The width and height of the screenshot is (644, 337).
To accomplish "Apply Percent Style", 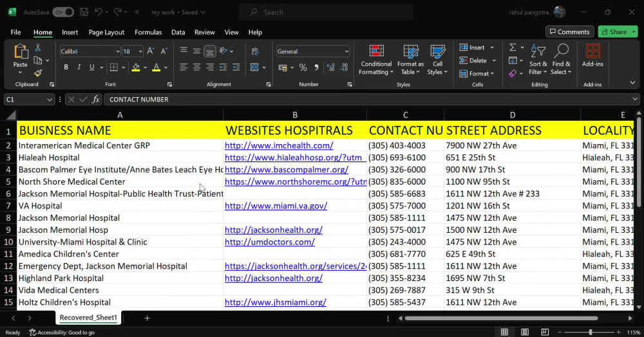I will pos(303,68).
